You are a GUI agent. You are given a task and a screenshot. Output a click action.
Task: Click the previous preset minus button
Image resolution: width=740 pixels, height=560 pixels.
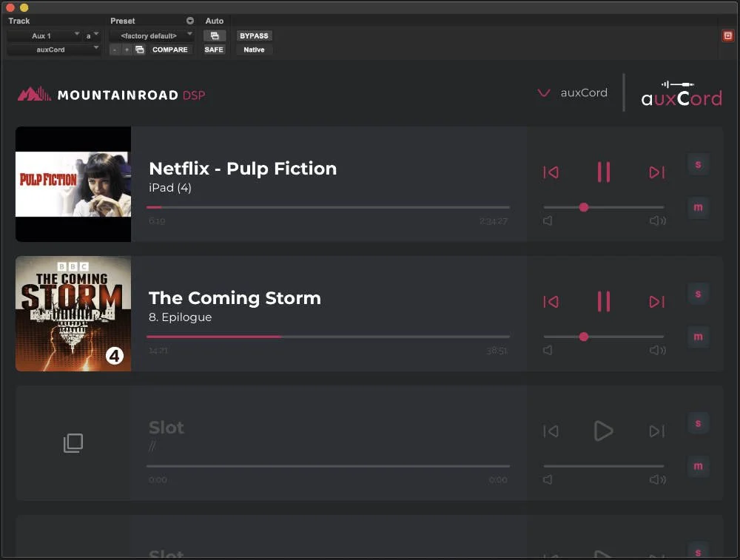point(115,50)
